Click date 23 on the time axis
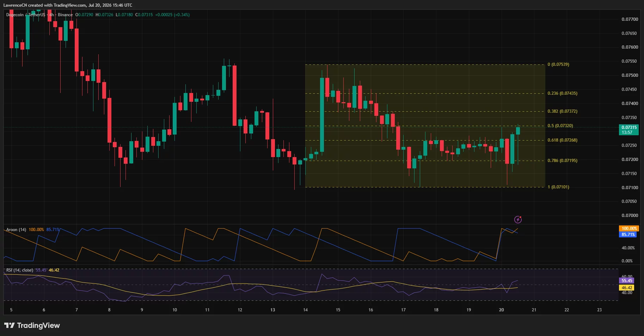The width and height of the screenshot is (644, 336). tap(599, 310)
